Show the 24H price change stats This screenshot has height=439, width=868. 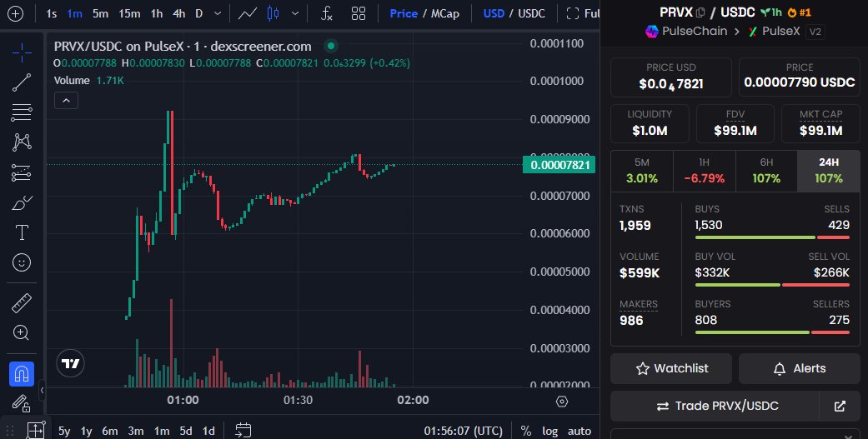click(x=829, y=171)
